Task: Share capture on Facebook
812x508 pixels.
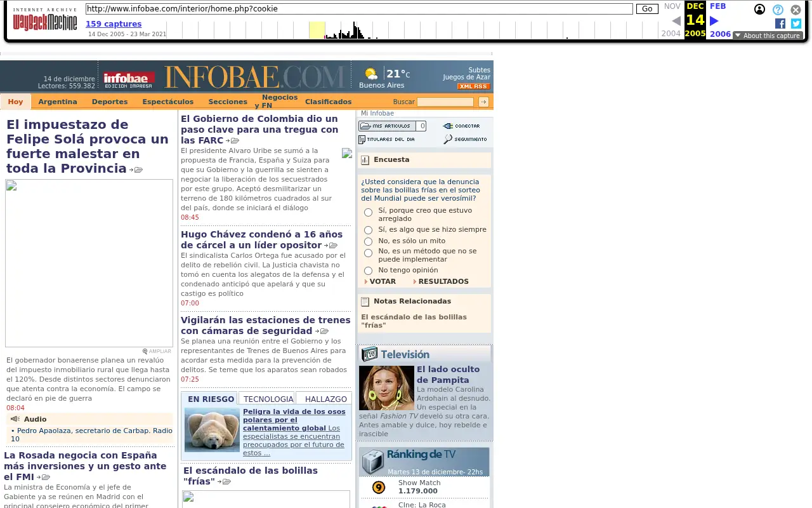Action: (780, 23)
